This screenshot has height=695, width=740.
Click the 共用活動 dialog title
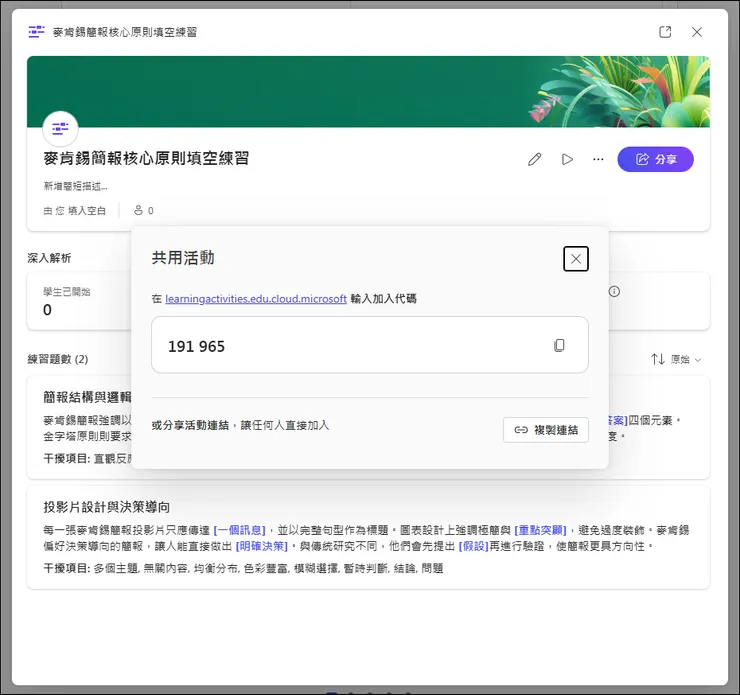183,258
